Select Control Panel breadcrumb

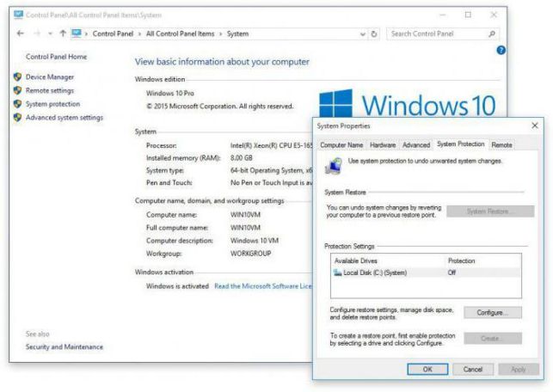(x=113, y=34)
